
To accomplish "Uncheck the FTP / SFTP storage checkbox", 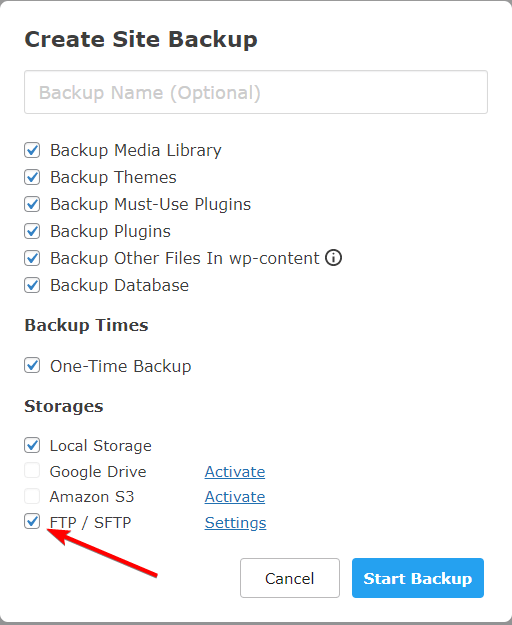I will point(32,521).
